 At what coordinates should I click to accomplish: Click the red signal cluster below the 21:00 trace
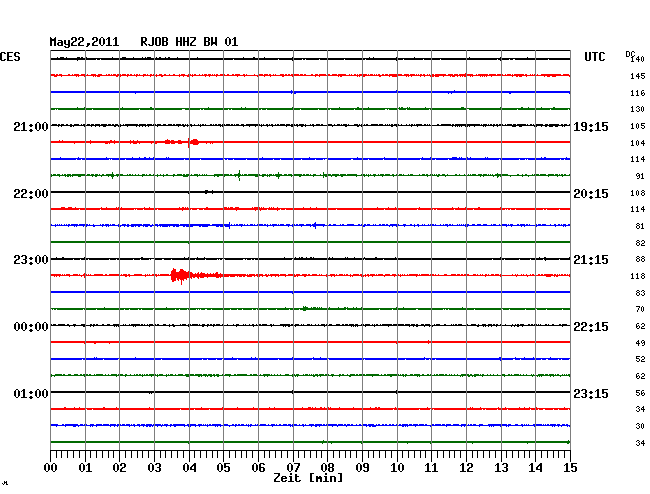(182, 142)
